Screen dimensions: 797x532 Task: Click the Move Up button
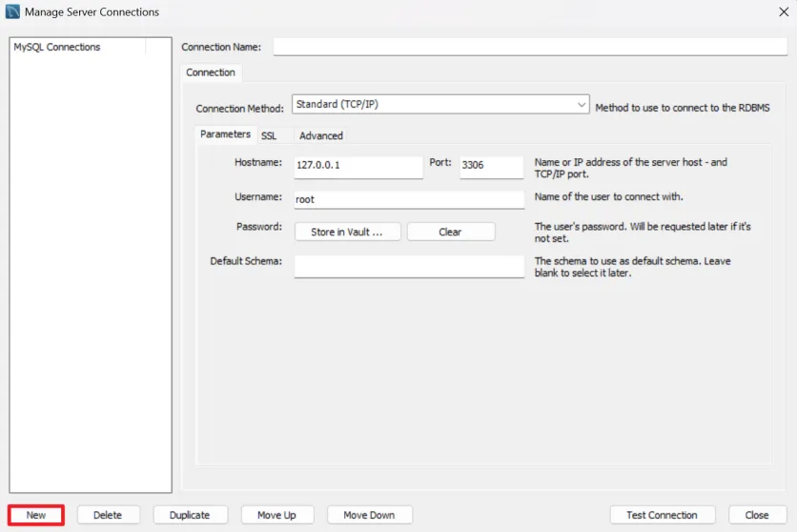tap(277, 515)
